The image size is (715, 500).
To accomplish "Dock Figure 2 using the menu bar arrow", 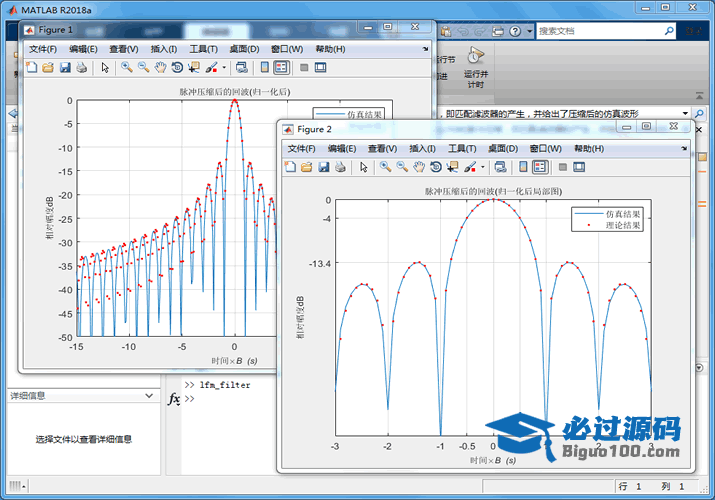I will pos(684,148).
